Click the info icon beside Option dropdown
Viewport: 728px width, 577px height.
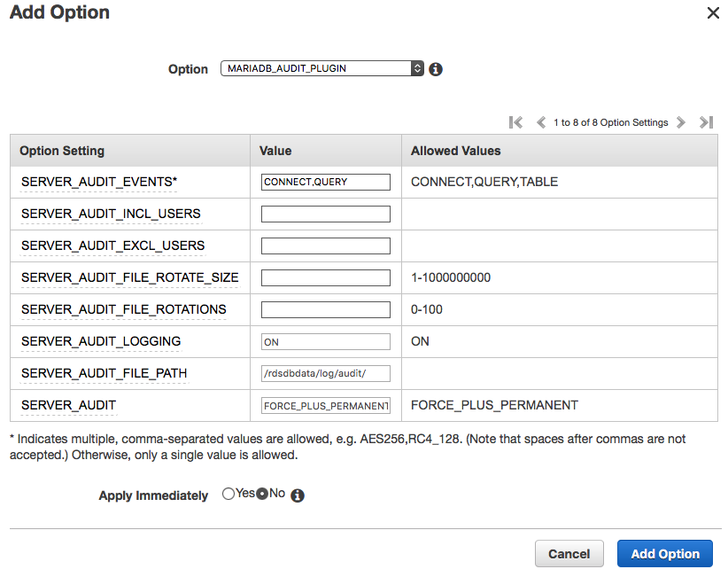pos(436,69)
